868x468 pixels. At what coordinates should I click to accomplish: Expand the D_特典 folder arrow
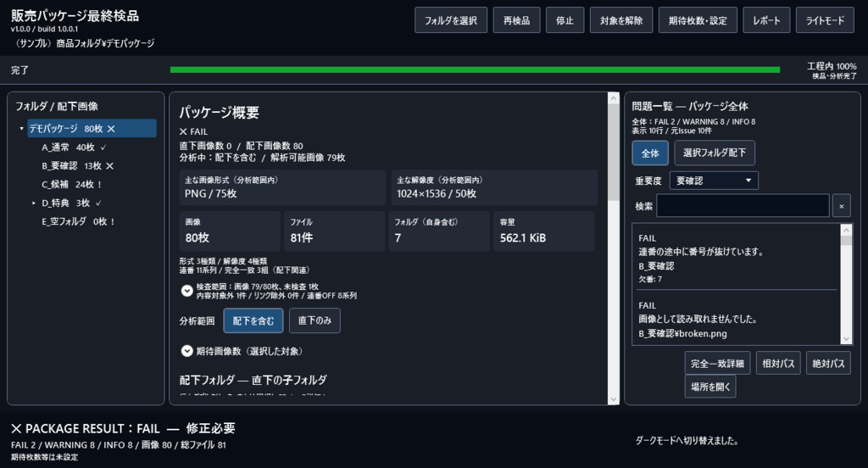point(34,203)
